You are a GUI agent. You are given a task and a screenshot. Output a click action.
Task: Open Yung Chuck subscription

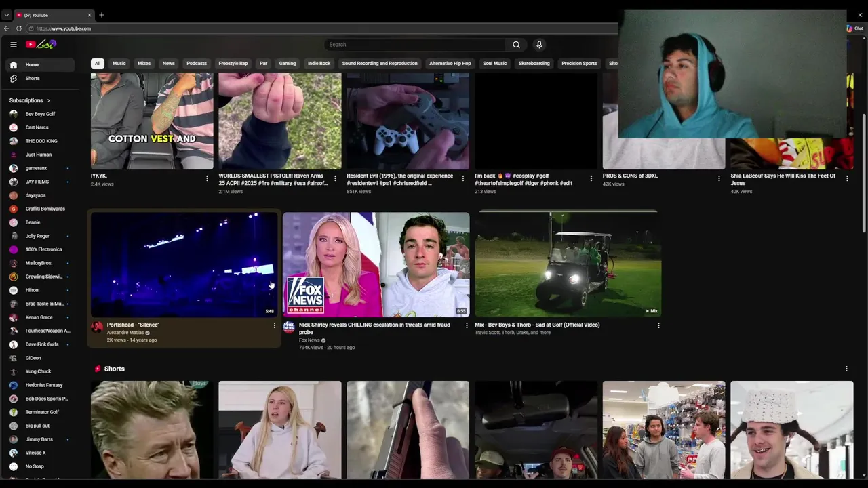[x=40, y=371]
